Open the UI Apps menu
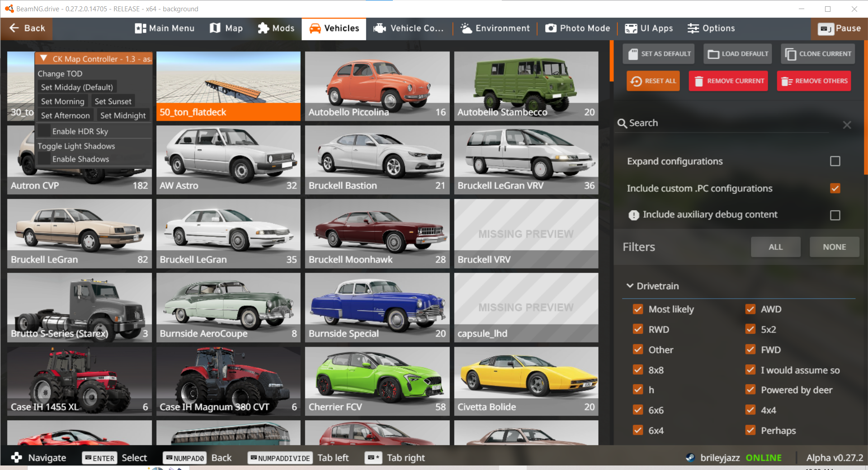The image size is (868, 470). pos(649,28)
